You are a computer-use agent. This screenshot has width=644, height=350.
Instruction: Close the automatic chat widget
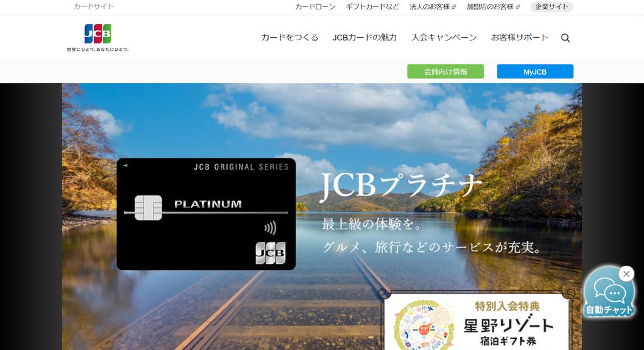[626, 274]
